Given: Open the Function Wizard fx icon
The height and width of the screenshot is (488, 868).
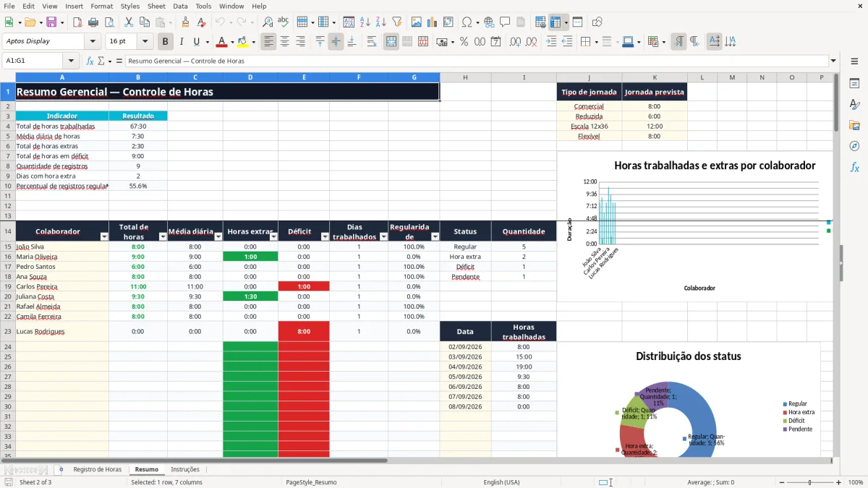Looking at the screenshot, I should coord(90,61).
